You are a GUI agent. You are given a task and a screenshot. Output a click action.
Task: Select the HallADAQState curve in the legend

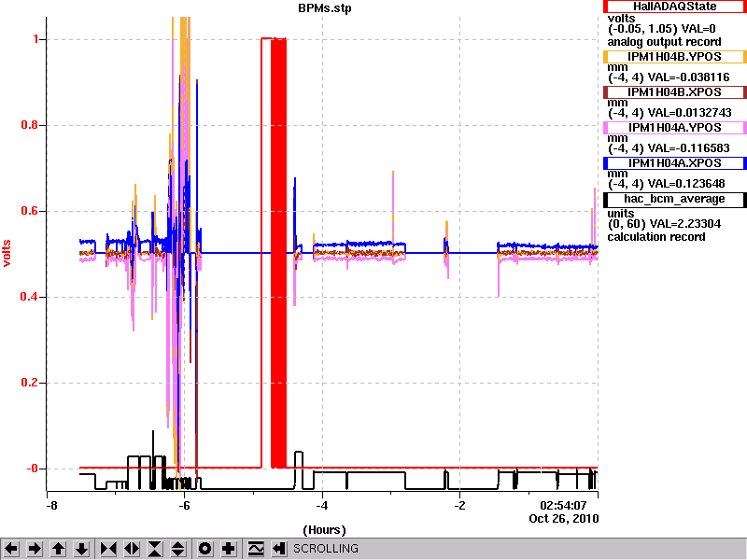click(x=674, y=7)
